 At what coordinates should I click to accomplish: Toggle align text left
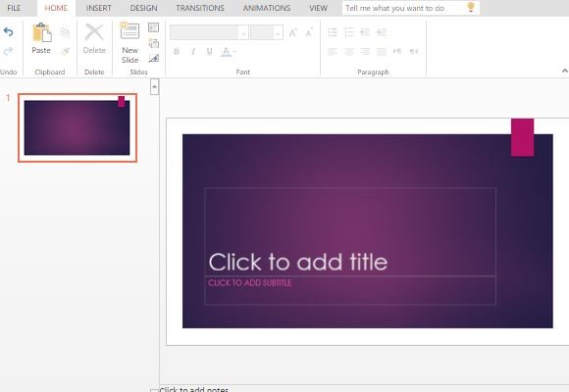coord(333,52)
